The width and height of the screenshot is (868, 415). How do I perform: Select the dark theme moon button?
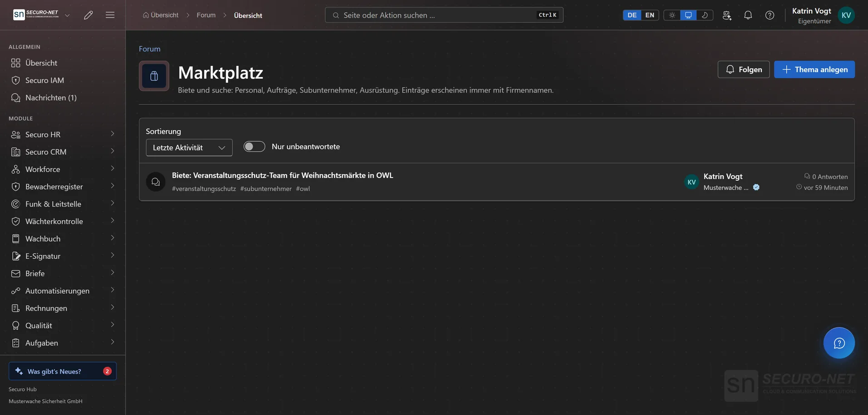point(705,15)
